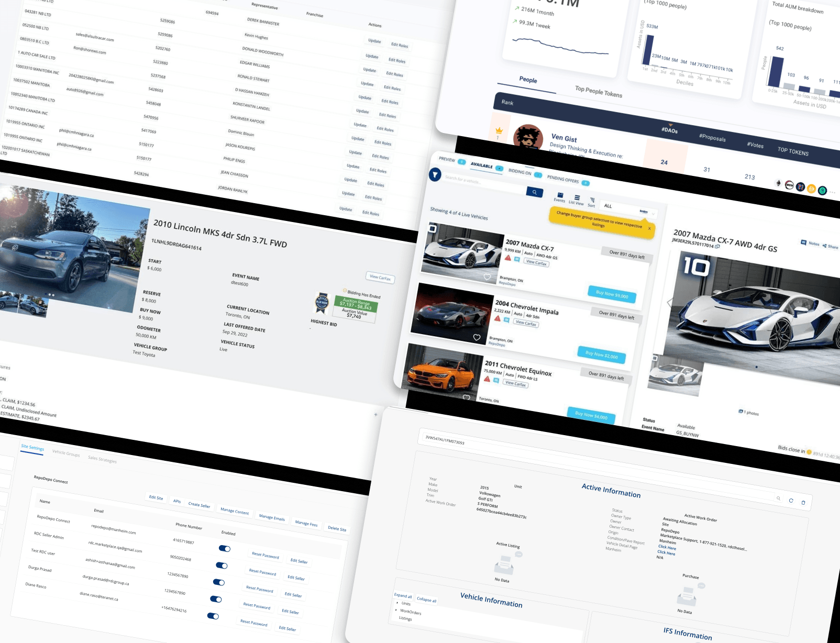Go to previous photo arrow on Mazda image
The height and width of the screenshot is (643, 840).
(x=669, y=303)
